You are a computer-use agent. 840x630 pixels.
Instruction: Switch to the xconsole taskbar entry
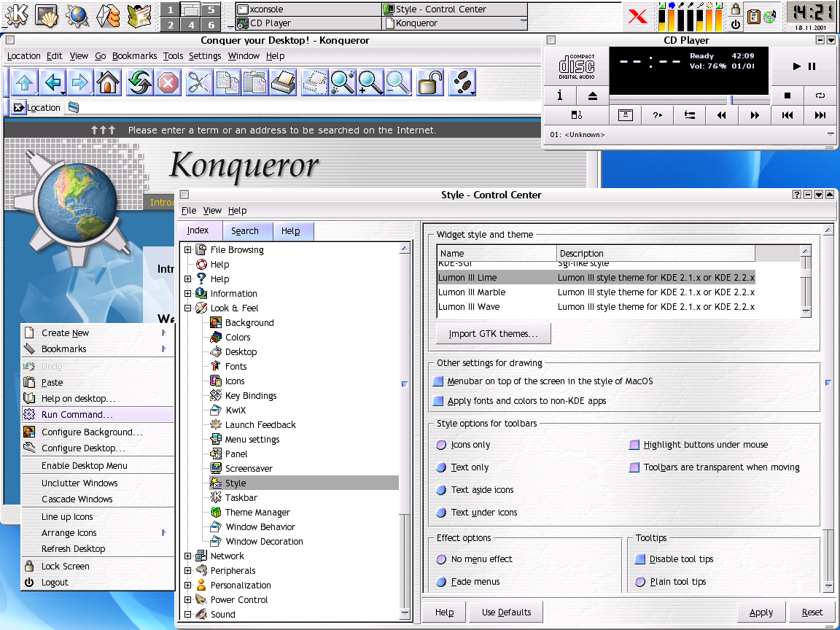click(308, 9)
